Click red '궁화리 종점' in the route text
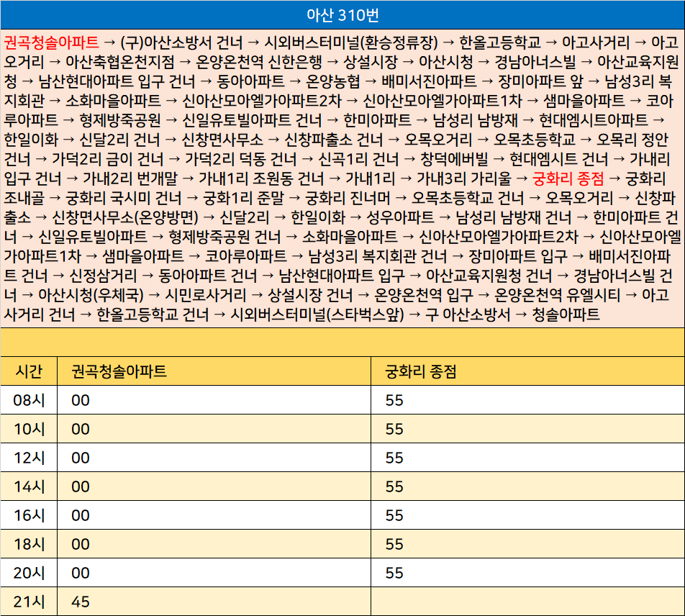Screen dimensions: 685x616 [568, 178]
